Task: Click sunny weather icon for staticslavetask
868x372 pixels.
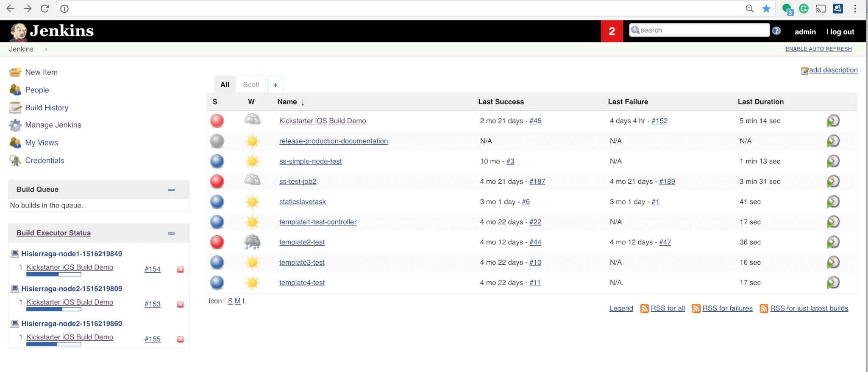Action: (x=252, y=201)
